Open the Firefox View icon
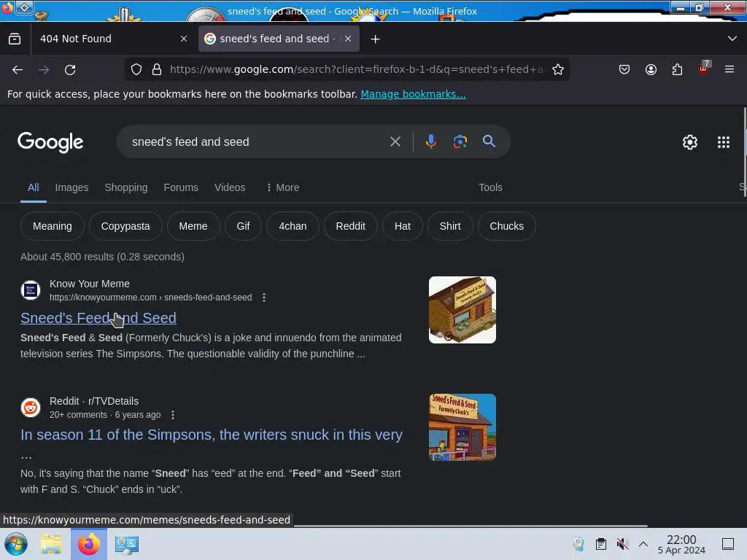 coord(15,39)
